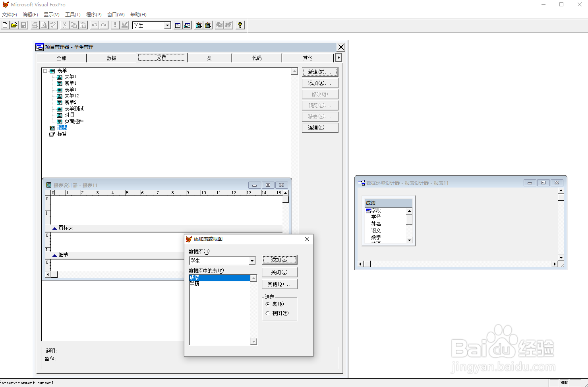The width and height of the screenshot is (588, 387).
Task: Open the 学生 database toolbar dropdown
Action: [167, 25]
